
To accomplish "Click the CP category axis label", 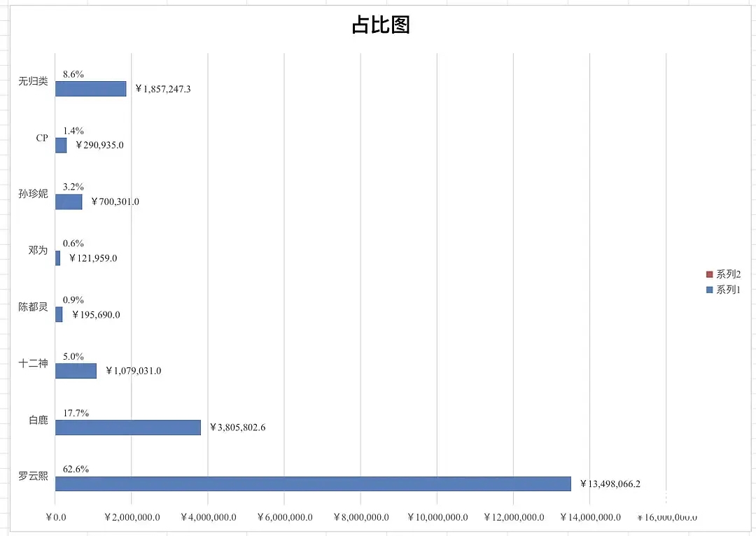I will [x=42, y=138].
